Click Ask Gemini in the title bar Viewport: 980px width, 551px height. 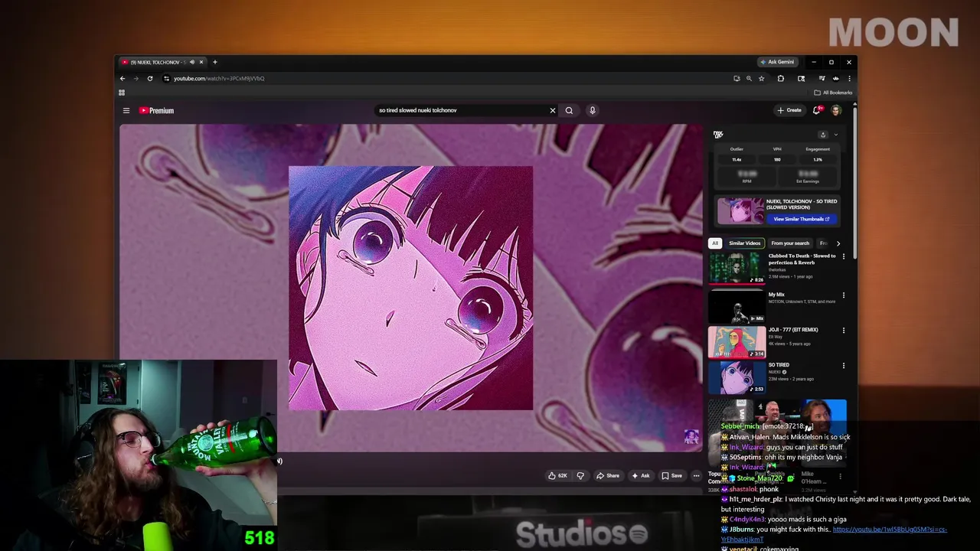pos(777,62)
